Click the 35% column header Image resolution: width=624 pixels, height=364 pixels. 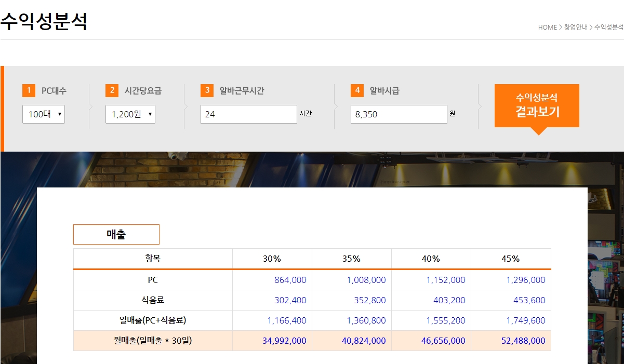[x=351, y=259]
